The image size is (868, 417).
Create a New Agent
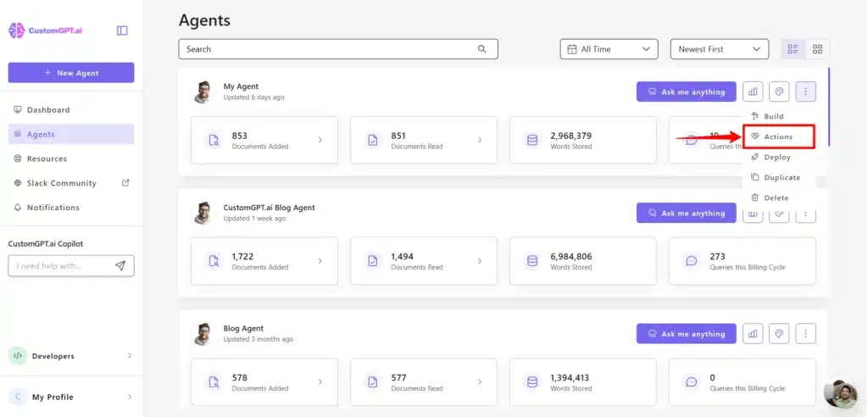71,73
